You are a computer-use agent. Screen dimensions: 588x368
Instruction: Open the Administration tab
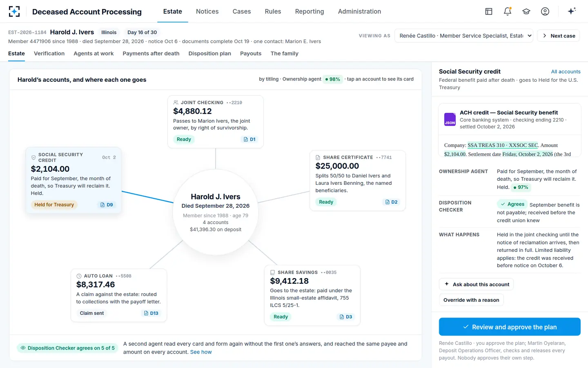click(x=359, y=11)
